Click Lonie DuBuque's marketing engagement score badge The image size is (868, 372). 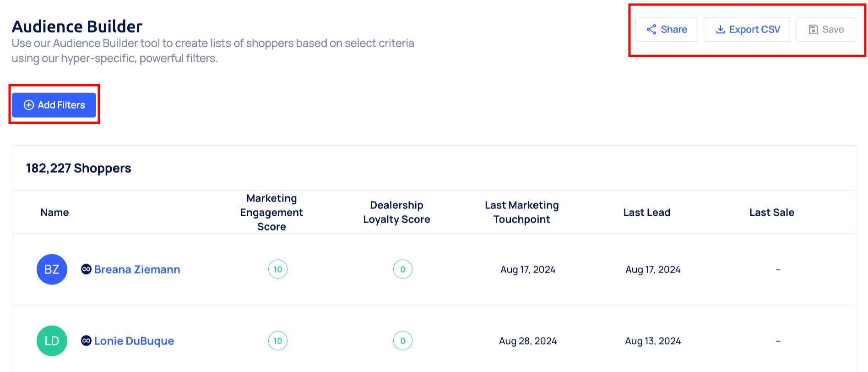pos(278,341)
